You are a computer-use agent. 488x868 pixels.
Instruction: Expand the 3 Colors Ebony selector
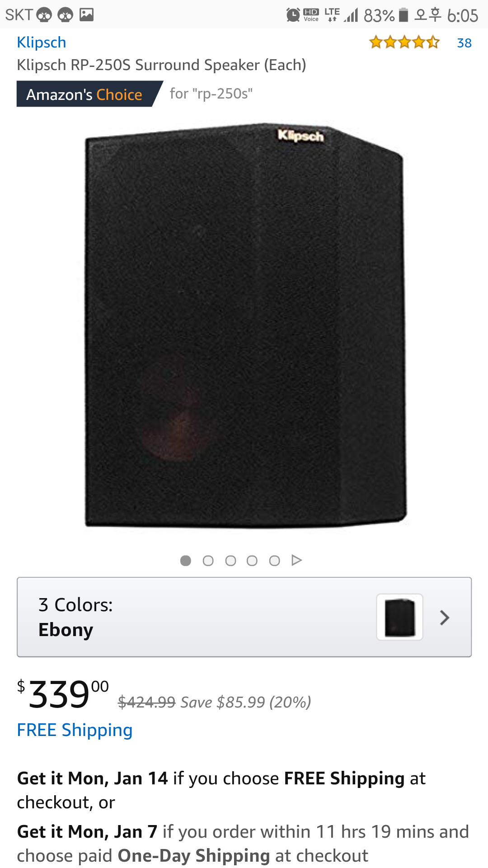[244, 617]
